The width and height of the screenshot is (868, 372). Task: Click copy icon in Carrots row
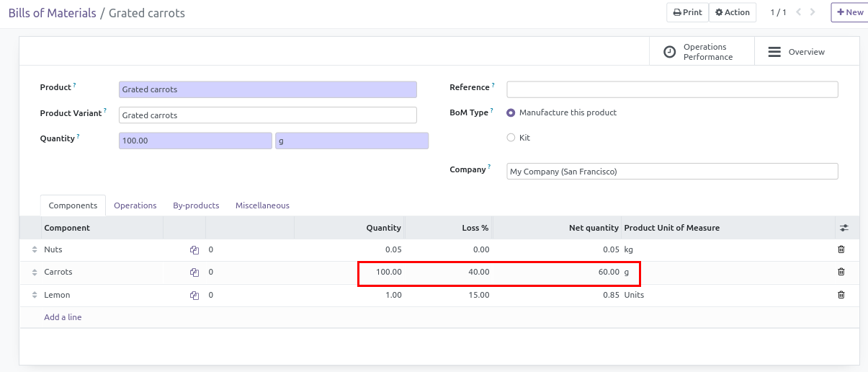194,273
